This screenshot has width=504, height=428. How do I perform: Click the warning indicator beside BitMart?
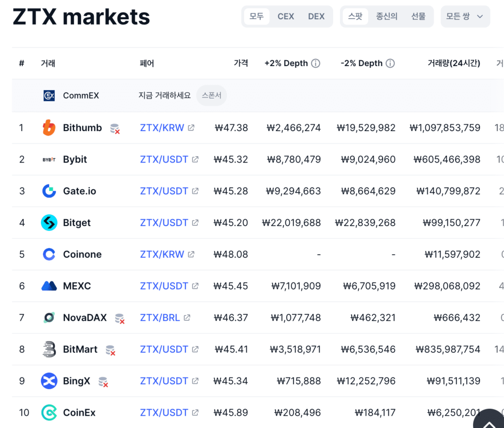(x=109, y=351)
